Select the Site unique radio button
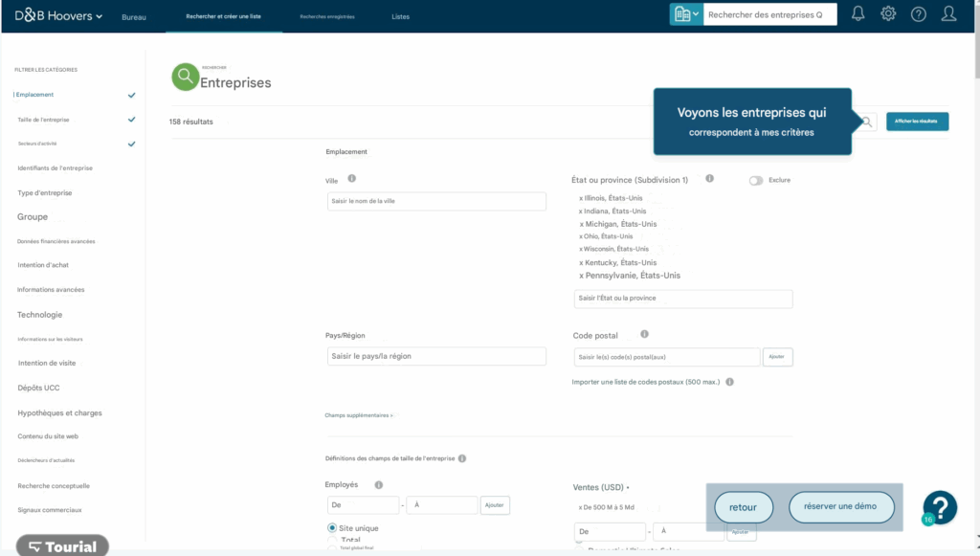The height and width of the screenshot is (556, 980). [x=332, y=527]
